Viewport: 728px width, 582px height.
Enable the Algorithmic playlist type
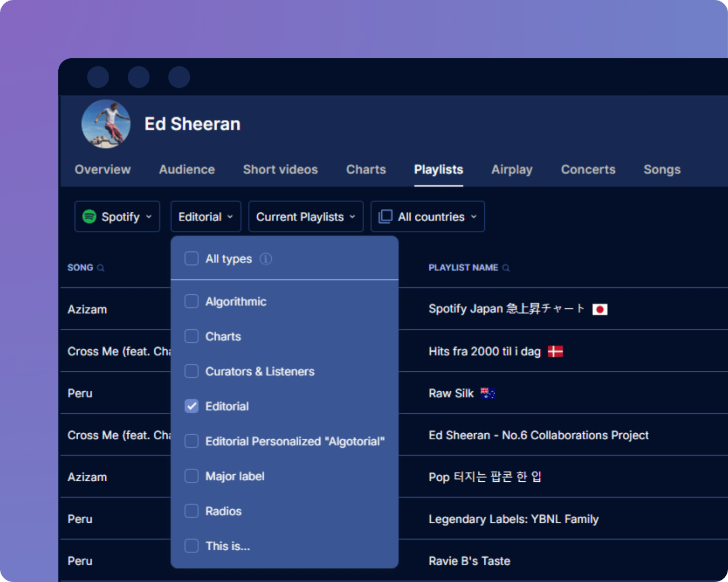pos(191,301)
